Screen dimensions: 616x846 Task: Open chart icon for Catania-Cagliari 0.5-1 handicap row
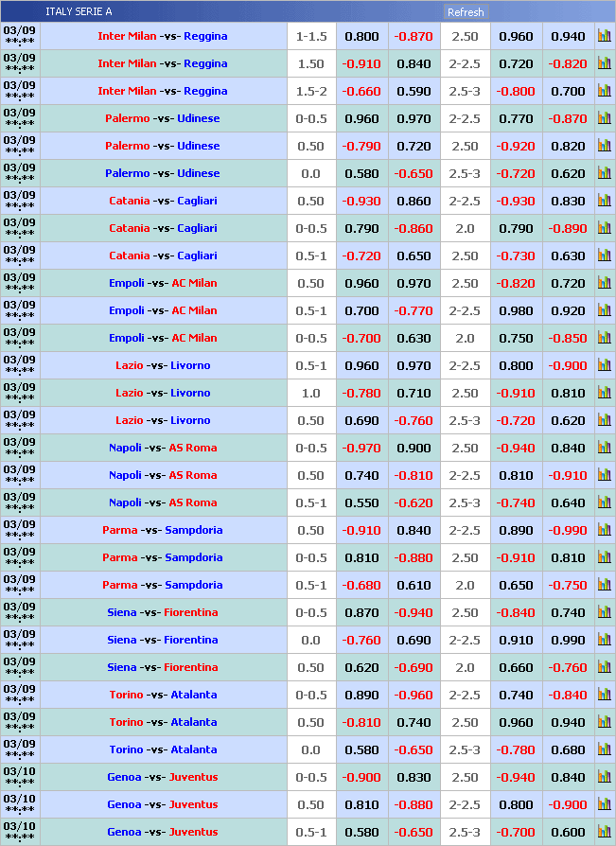tap(604, 256)
